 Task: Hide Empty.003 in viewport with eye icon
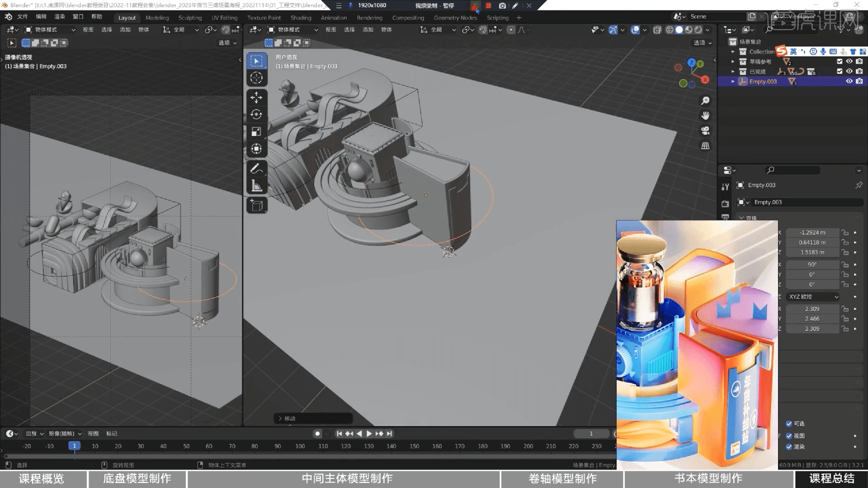[849, 81]
